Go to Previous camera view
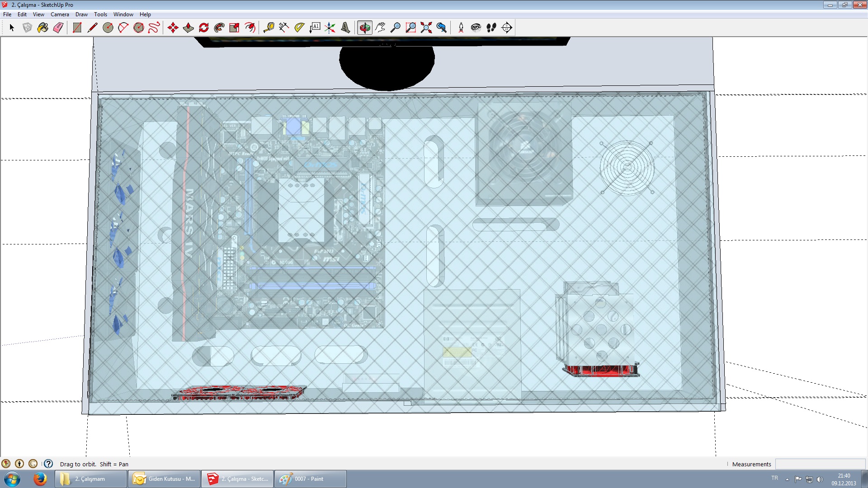This screenshot has width=868, height=488. [x=442, y=28]
